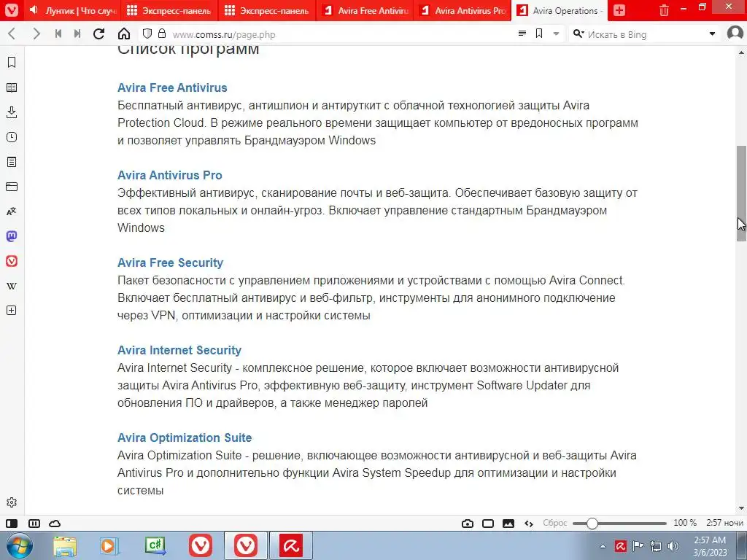
Task: Open the Avira Optimization Suite link
Action: [x=185, y=437]
